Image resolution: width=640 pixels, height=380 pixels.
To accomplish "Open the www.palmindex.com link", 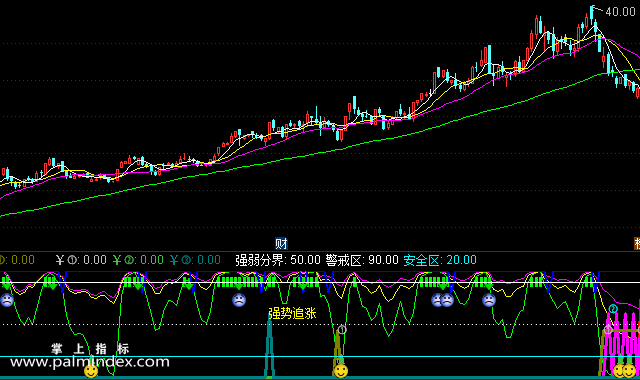I will pos(90,362).
